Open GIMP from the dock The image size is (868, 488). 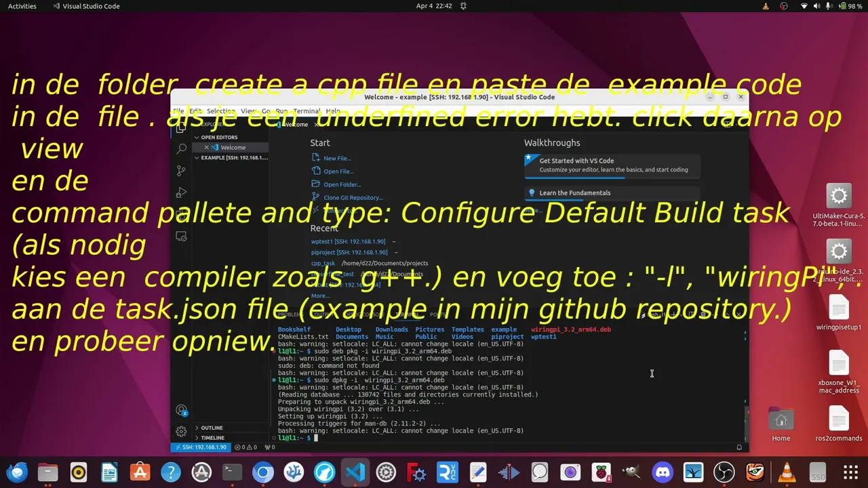[632, 472]
